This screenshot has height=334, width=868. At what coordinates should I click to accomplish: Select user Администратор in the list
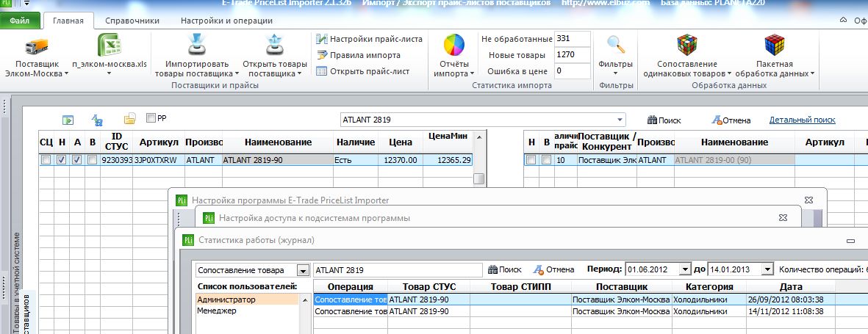(x=248, y=299)
